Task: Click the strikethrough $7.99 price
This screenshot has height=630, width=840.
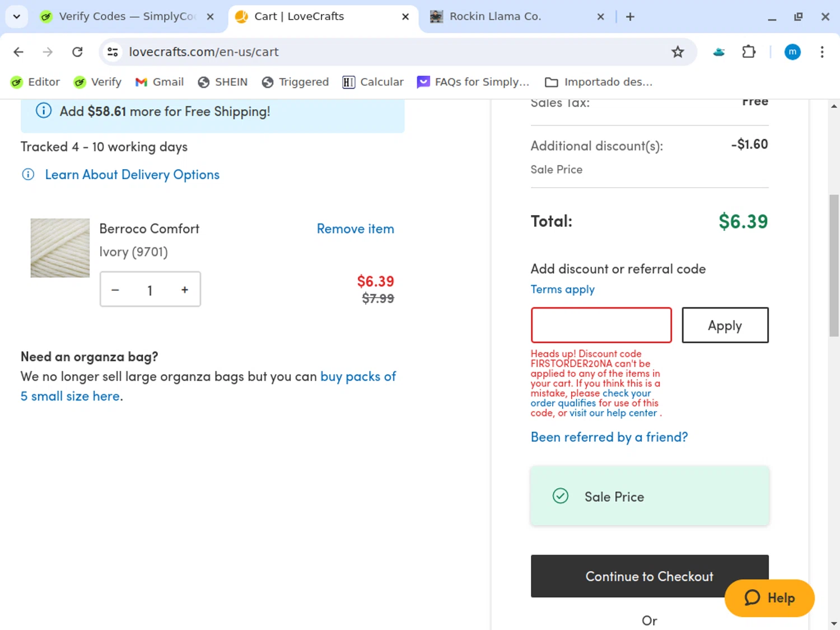Action: point(378,298)
